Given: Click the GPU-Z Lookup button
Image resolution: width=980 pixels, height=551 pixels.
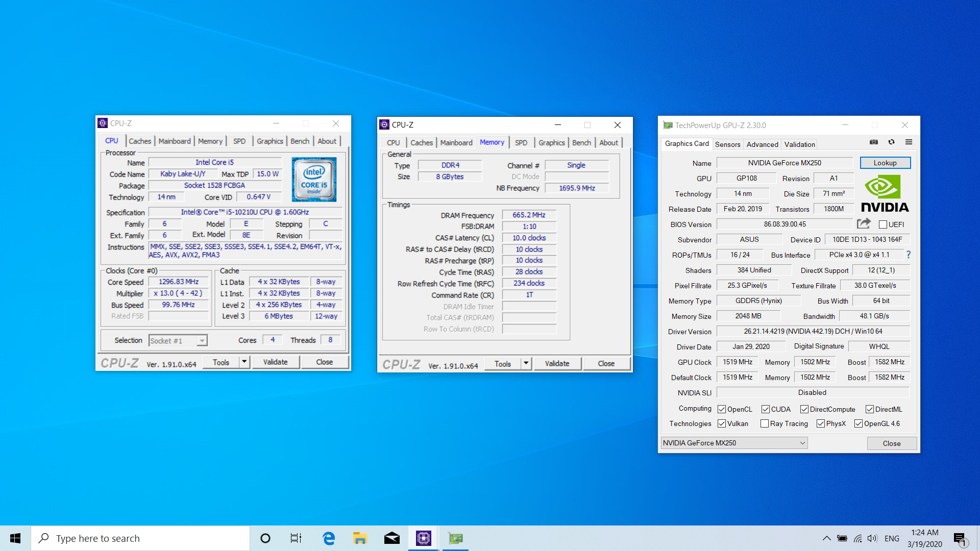Looking at the screenshot, I should tap(885, 163).
